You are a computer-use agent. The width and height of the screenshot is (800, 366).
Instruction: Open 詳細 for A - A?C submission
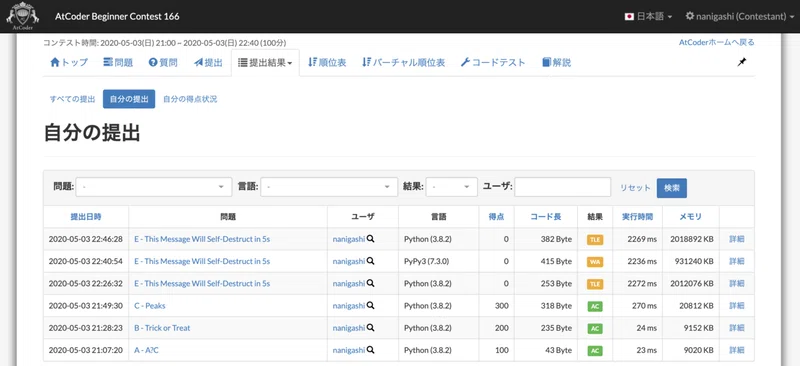736,350
